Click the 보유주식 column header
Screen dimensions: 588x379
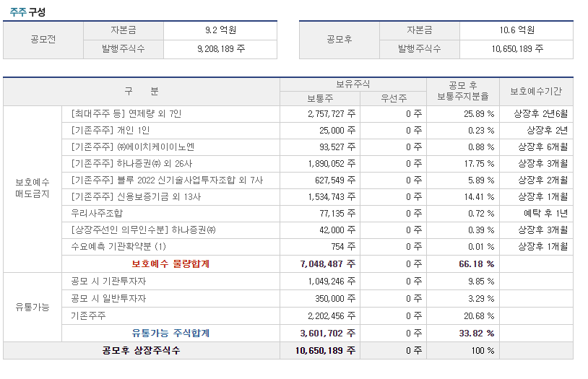[x=353, y=84]
